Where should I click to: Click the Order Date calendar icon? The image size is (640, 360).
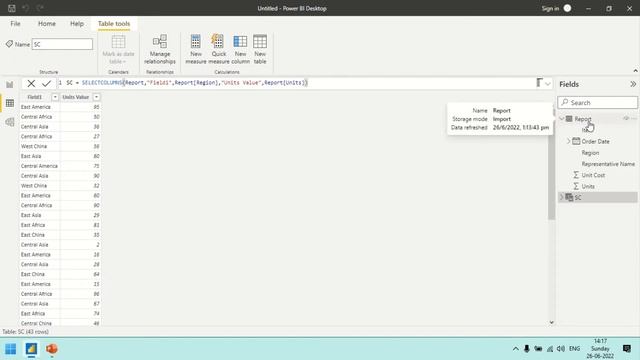tap(576, 141)
